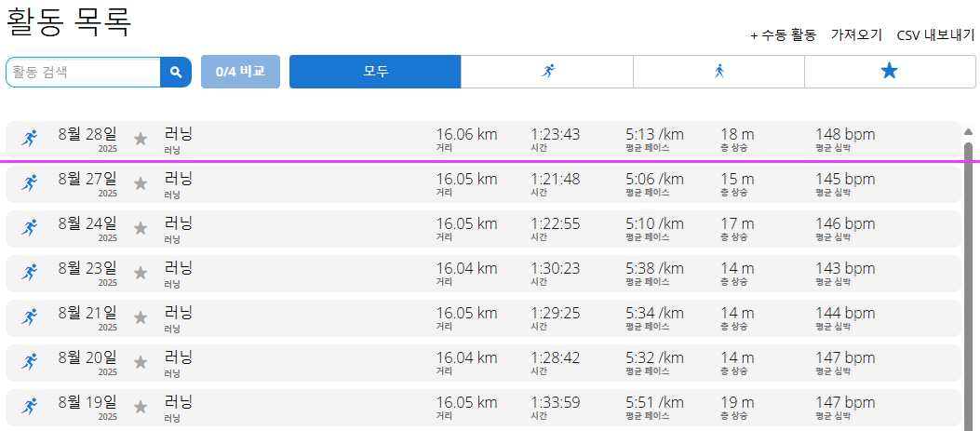This screenshot has height=431, width=980.
Task: Click the 8월 27일 date text
Action: point(87,179)
